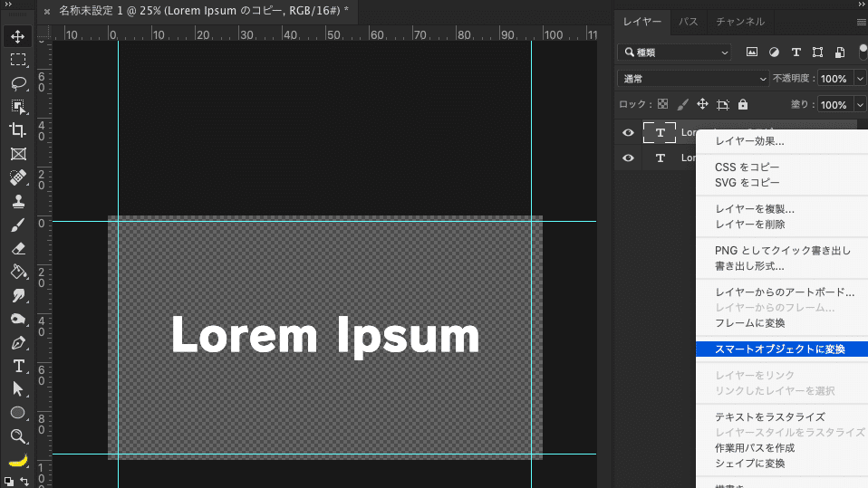
Task: Open the Layers panel options menu
Action: point(862,22)
